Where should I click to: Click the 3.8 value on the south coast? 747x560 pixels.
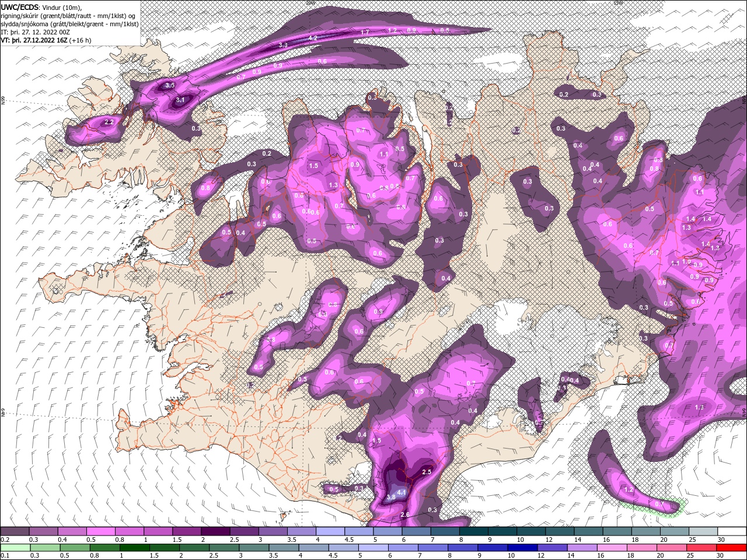(391, 498)
